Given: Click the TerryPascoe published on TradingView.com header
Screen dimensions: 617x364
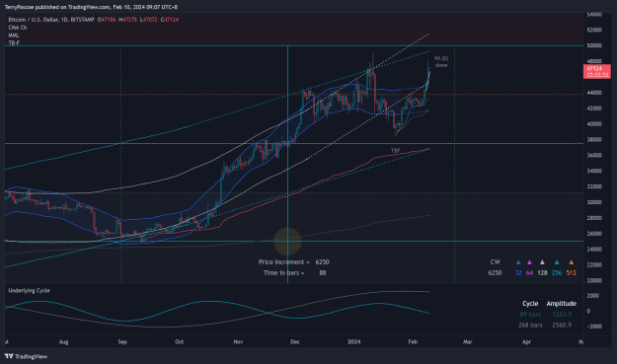Looking at the screenshot, I should click(x=91, y=7).
